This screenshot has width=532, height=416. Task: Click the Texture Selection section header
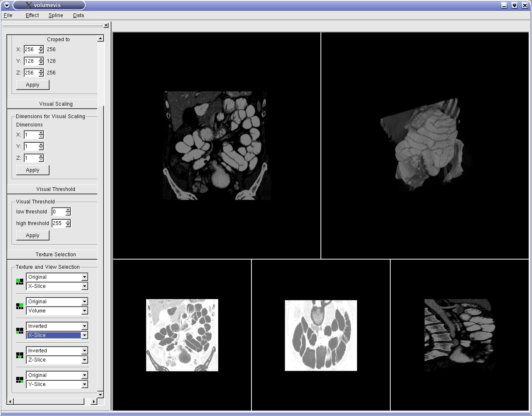[x=56, y=255]
